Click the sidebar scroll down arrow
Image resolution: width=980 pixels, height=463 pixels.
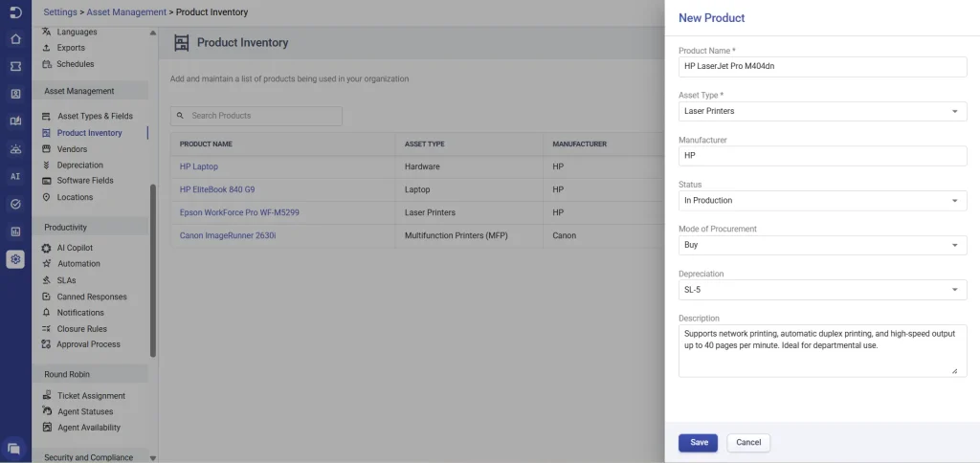[153, 458]
